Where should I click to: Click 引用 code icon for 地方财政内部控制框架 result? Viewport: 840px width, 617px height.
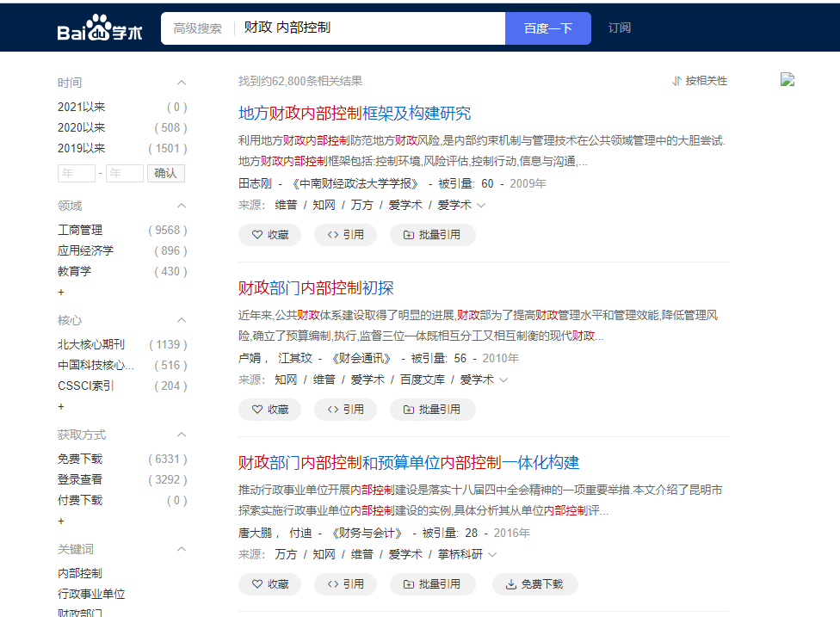coord(333,235)
